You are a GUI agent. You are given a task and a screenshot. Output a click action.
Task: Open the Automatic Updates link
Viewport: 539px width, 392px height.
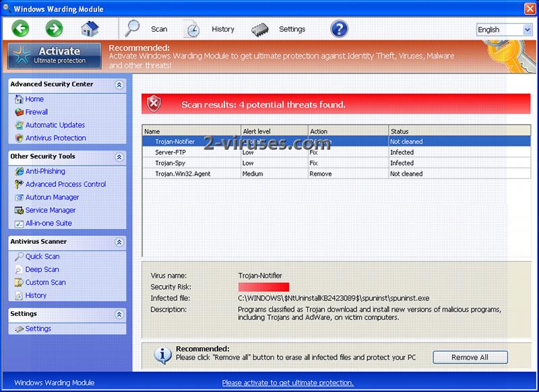55,125
